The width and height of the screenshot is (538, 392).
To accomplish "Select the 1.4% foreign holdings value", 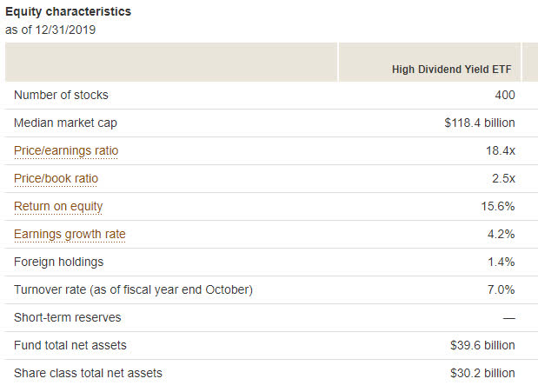I will (x=501, y=262).
